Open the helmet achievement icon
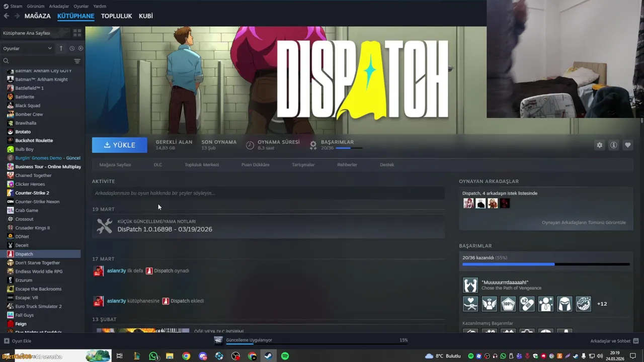The image size is (644, 362). tap(565, 304)
